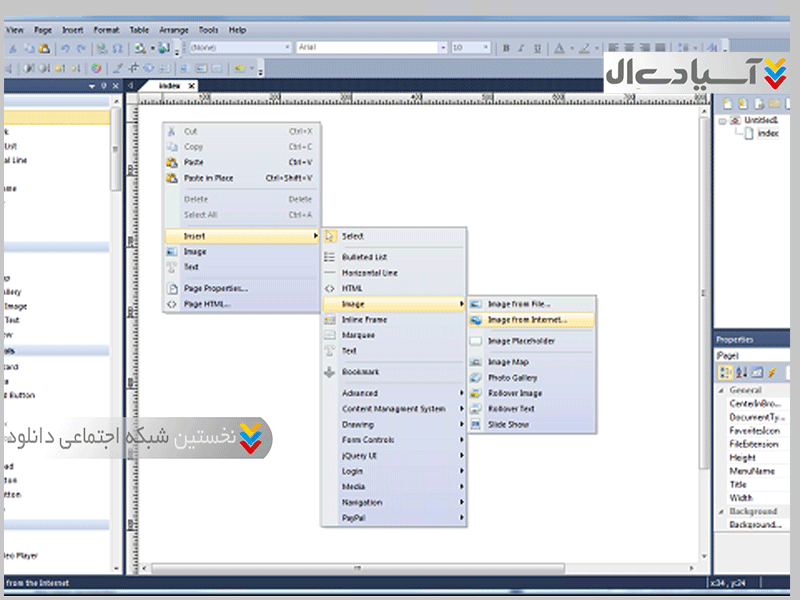Switch Properties panel to categorized view
This screenshot has width=800, height=600.
[x=726, y=372]
